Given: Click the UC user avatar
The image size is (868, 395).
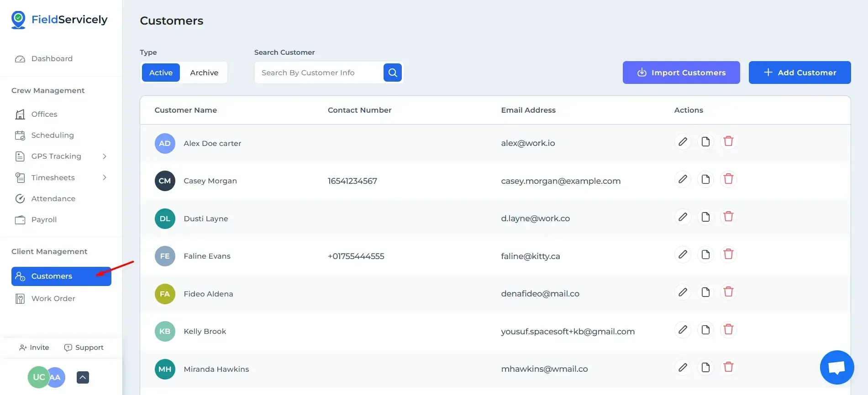Looking at the screenshot, I should pos(38,377).
